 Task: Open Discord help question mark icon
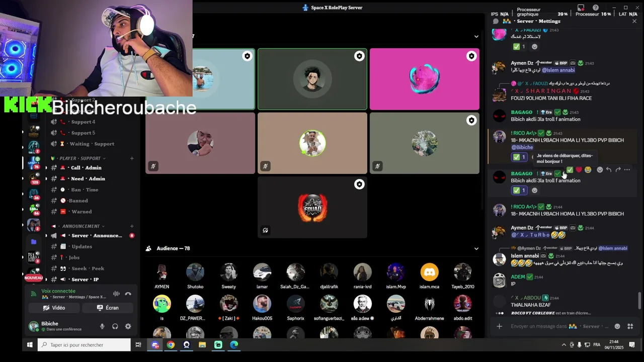click(x=596, y=8)
